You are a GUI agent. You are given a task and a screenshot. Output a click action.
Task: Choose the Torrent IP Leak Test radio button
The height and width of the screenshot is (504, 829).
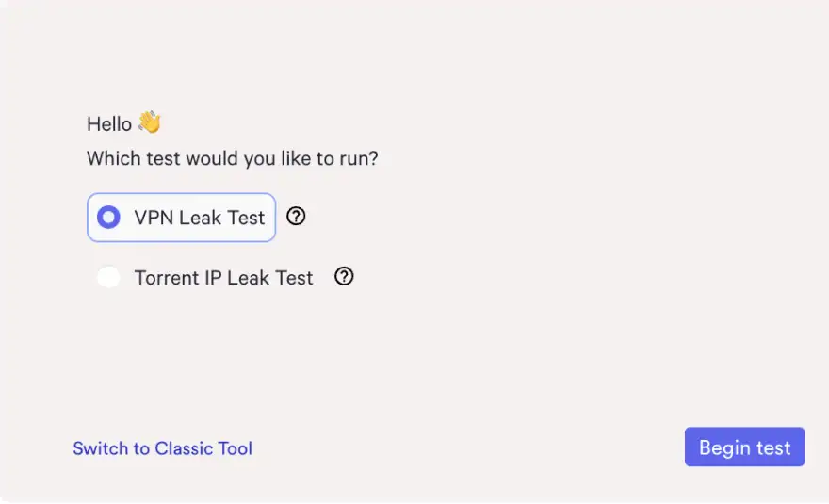point(109,277)
